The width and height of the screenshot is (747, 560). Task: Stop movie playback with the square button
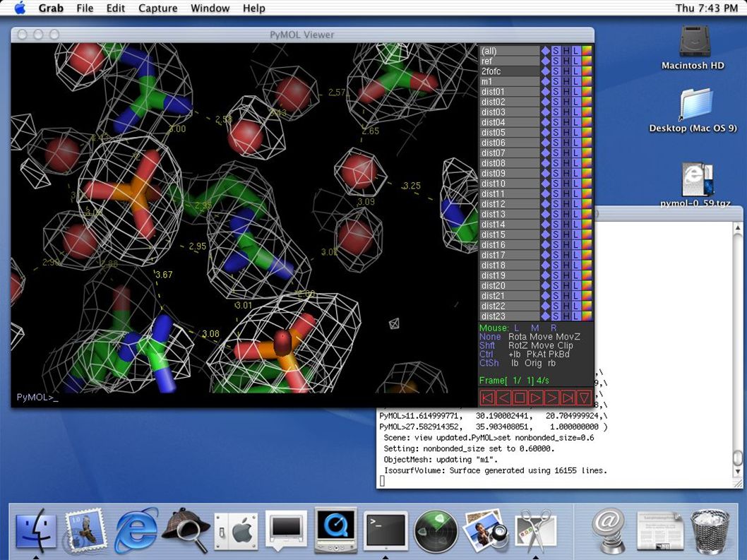coord(519,398)
